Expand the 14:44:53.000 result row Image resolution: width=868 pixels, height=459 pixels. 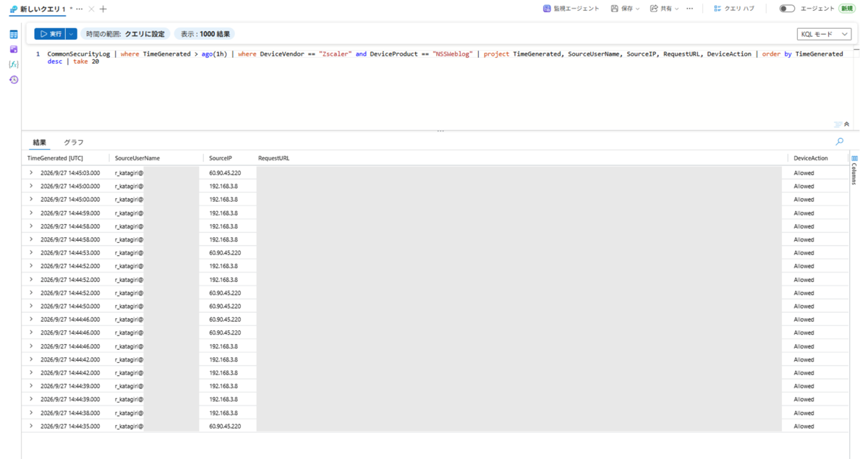pos(31,252)
